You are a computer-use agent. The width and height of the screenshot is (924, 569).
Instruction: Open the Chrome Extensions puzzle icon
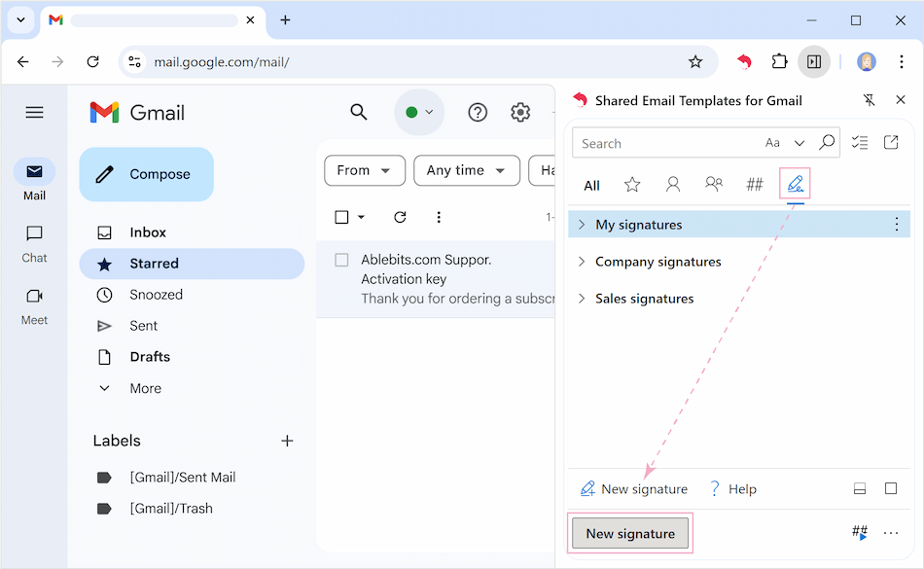point(779,61)
